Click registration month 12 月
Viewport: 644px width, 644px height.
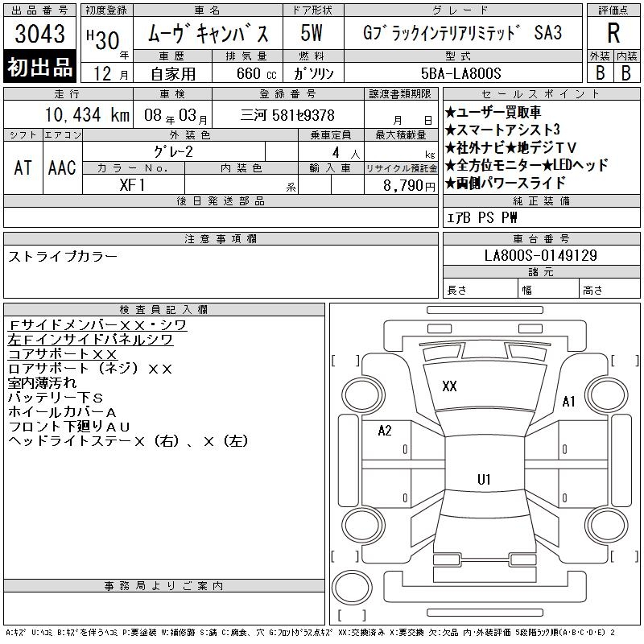[x=110, y=74]
